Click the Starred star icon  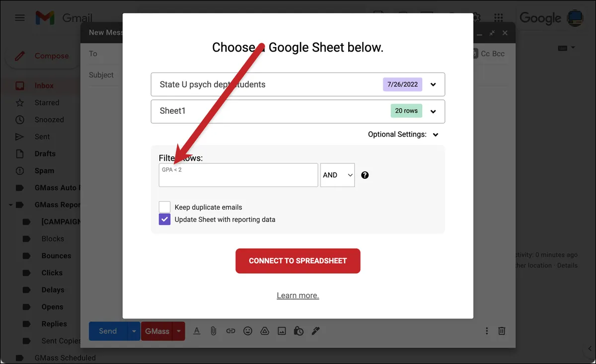[x=19, y=103]
